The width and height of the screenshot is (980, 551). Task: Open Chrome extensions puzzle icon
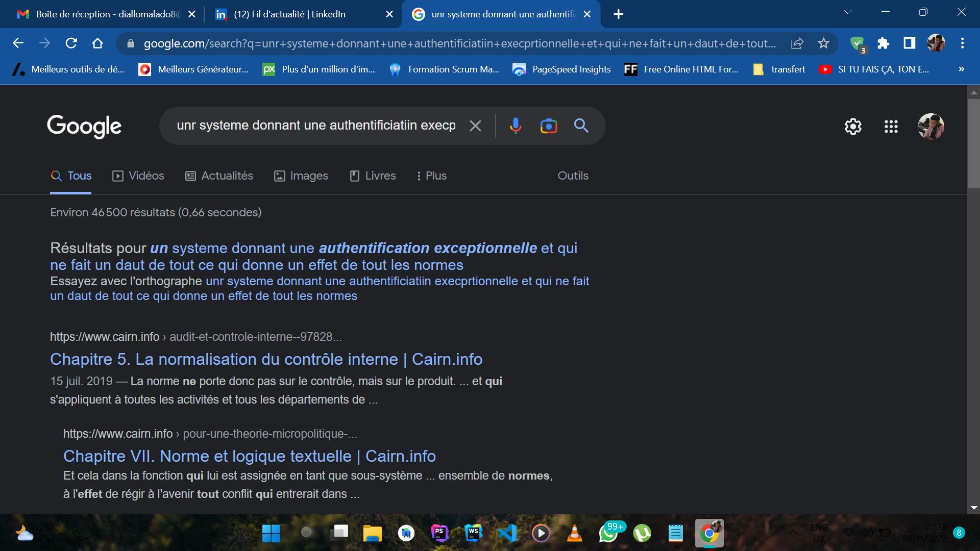(883, 43)
